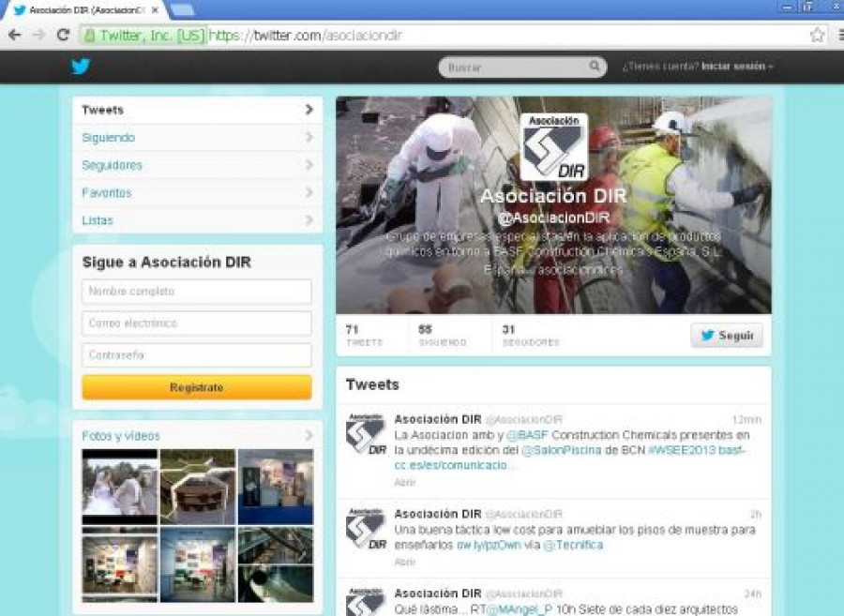Viewport: 844px width, 616px height.
Task: Open the Asociación DIR logo in the header
Action: (x=554, y=147)
